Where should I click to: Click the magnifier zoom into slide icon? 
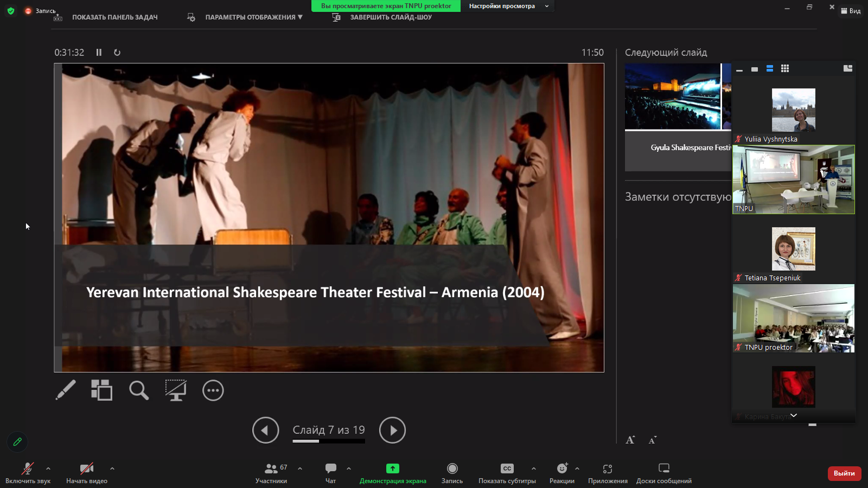coord(138,390)
